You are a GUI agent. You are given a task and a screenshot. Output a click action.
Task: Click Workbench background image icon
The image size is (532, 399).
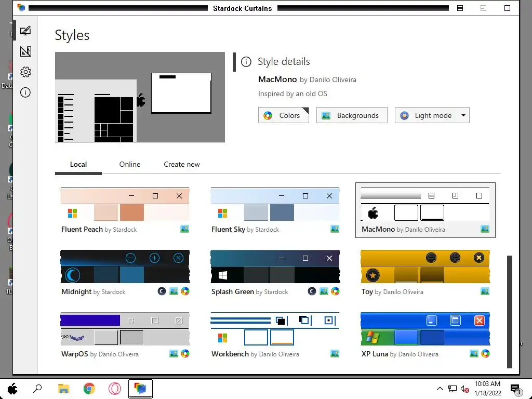[x=335, y=353]
